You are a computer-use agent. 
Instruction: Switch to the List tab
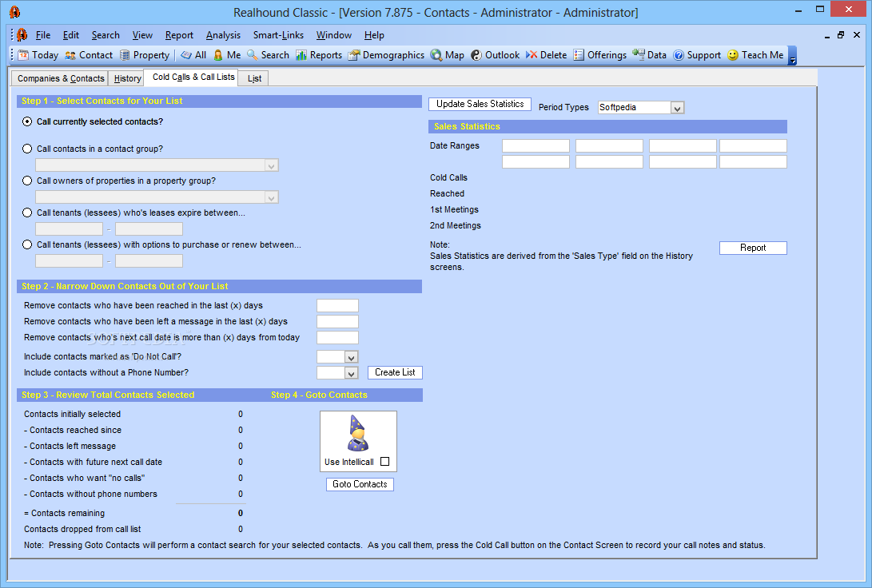(x=254, y=78)
